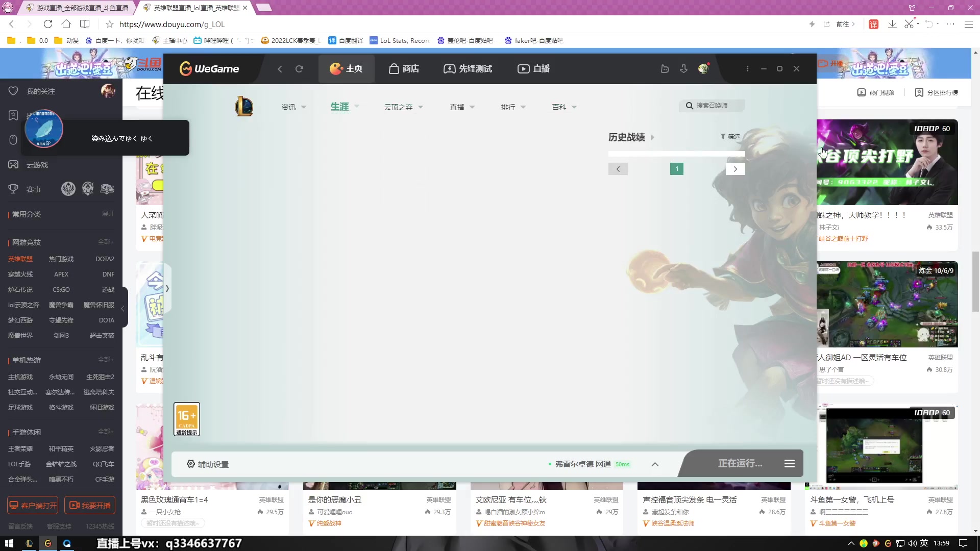Click the 我要开播 button
The image size is (980, 551).
tap(90, 505)
